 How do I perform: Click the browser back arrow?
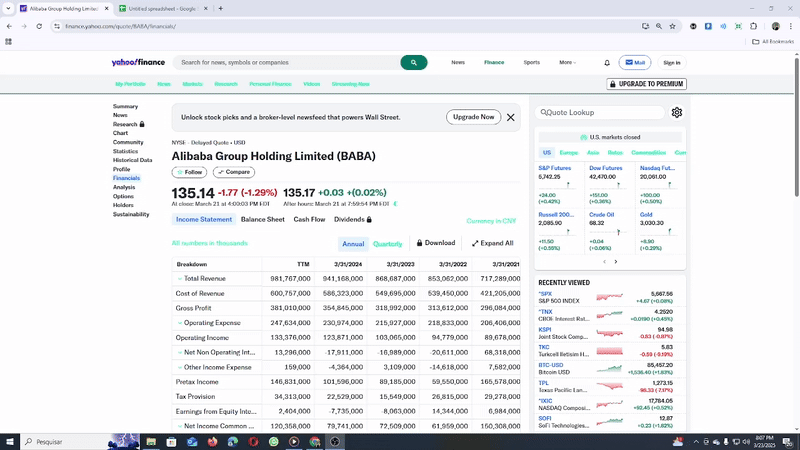(9, 26)
